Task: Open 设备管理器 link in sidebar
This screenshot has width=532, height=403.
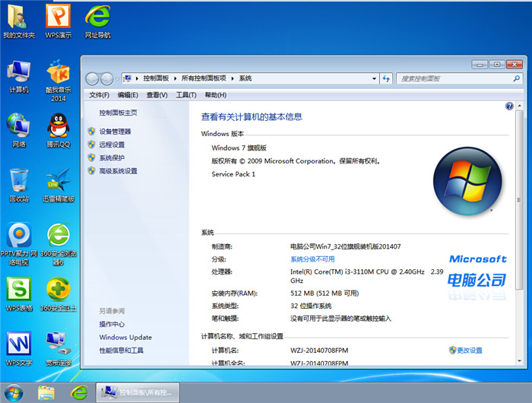Action: (x=115, y=132)
